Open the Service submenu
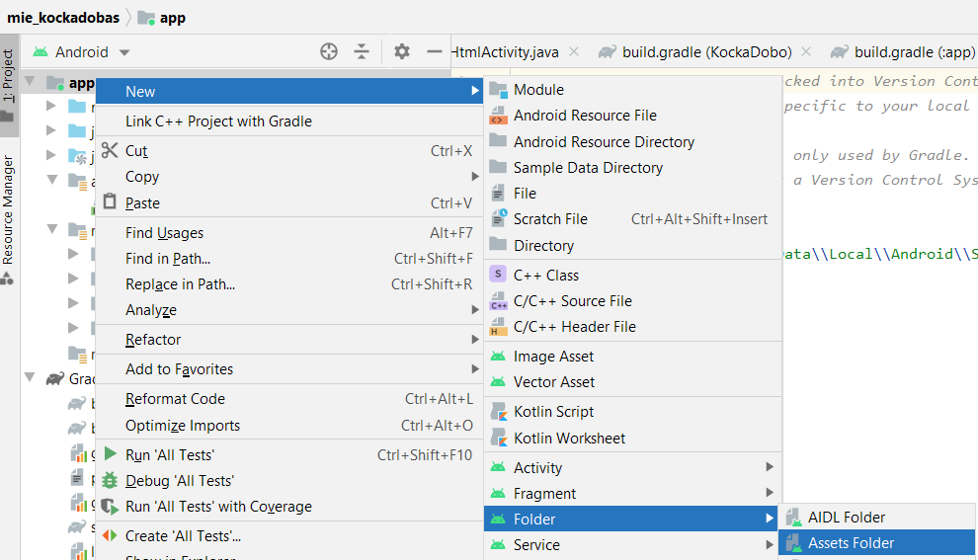The image size is (978, 560). [632, 545]
